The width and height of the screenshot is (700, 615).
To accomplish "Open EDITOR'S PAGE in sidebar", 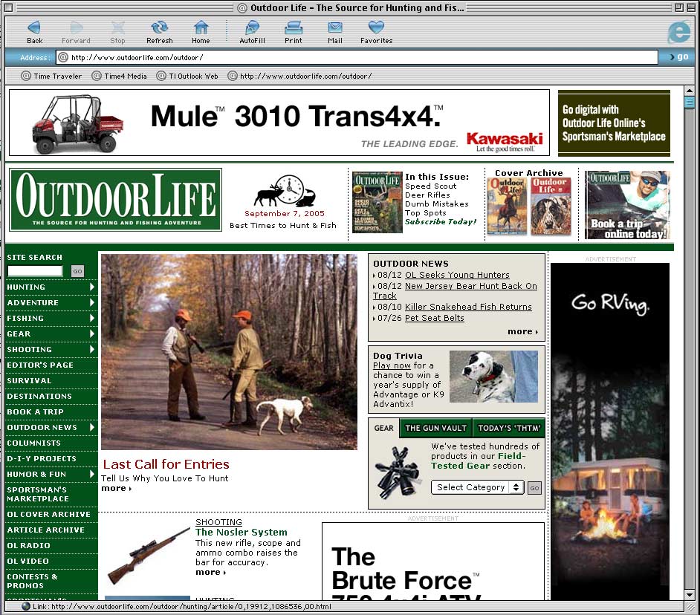I will tap(40, 365).
